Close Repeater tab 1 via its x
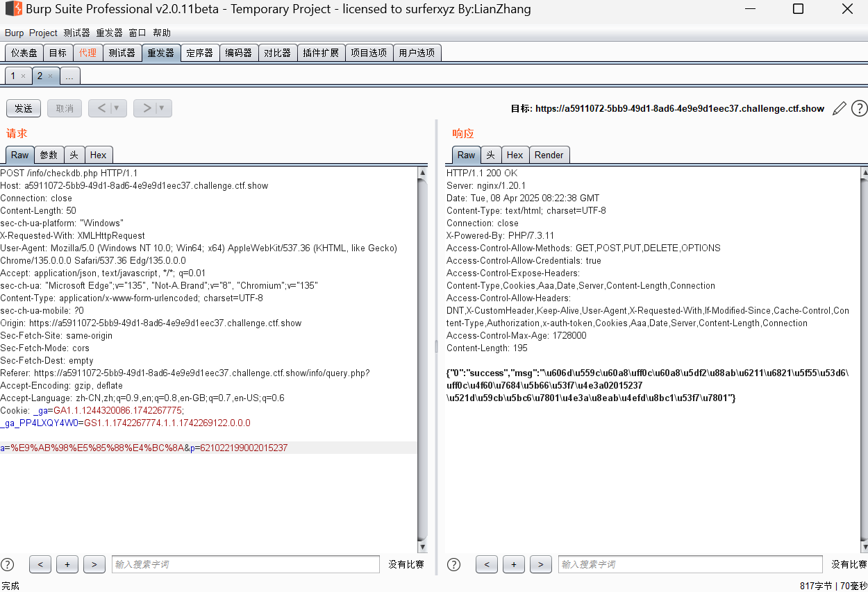The height and width of the screenshot is (592, 868). click(23, 76)
